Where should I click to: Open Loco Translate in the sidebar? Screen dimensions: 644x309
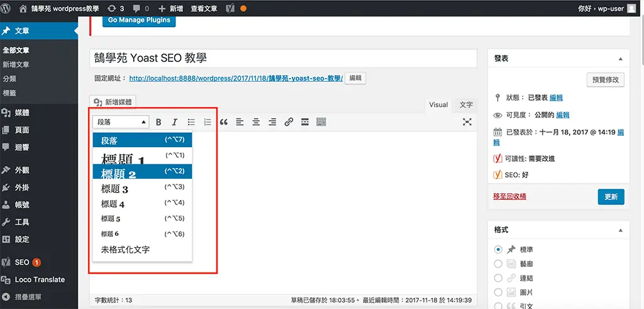click(x=39, y=279)
